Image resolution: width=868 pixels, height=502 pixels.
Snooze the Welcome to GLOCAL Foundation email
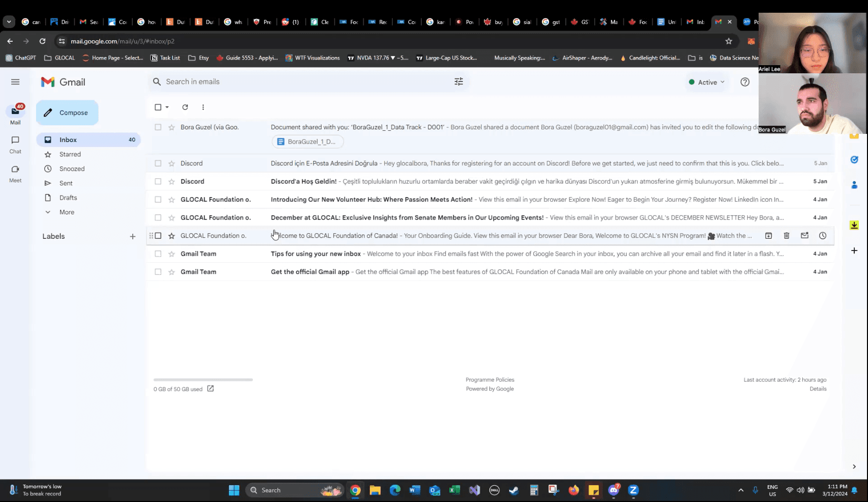point(823,236)
